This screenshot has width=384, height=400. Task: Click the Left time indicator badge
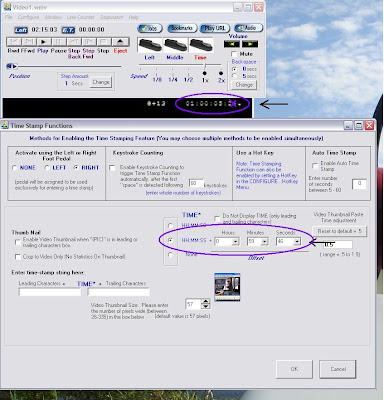point(21,30)
